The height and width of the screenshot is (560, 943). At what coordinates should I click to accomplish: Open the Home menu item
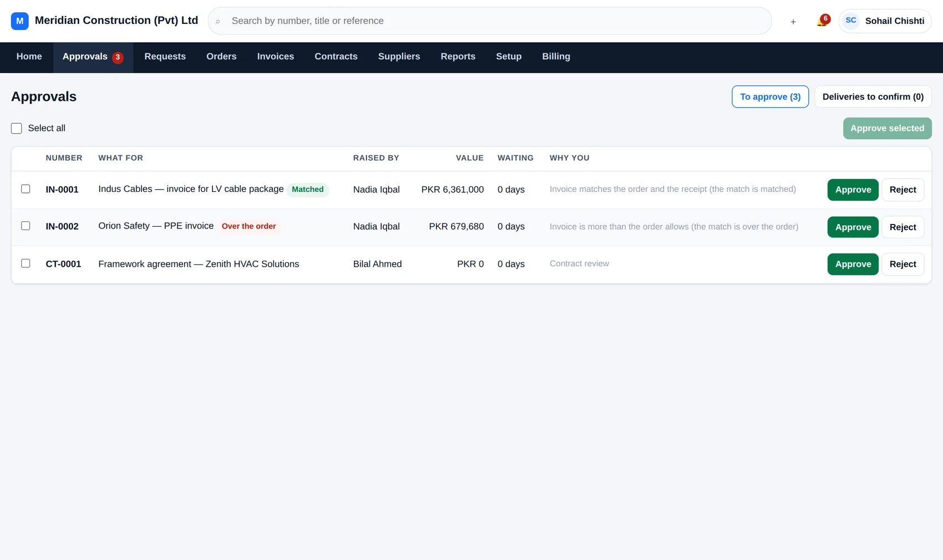29,57
